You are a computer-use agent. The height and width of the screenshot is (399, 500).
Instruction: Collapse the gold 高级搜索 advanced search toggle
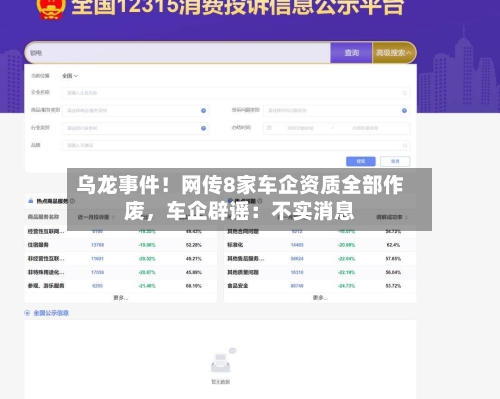[x=394, y=53]
